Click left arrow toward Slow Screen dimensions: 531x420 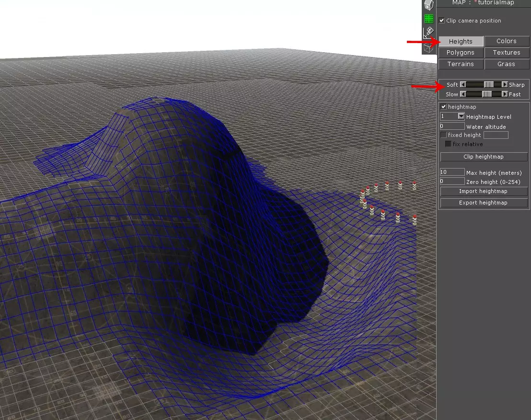(x=463, y=94)
